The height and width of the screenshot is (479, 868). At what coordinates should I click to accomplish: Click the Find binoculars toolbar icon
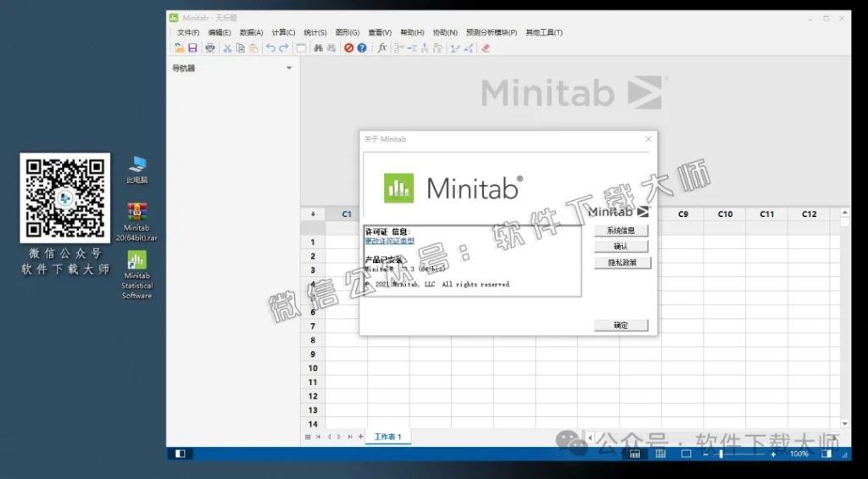319,48
